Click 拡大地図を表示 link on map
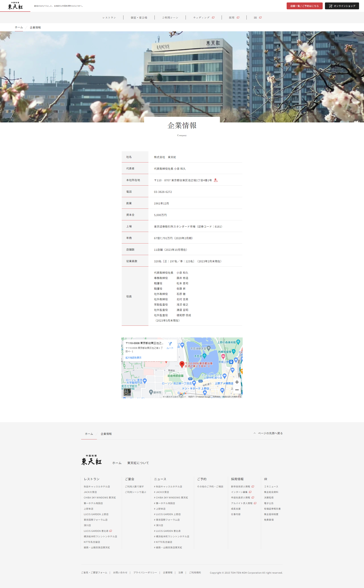This screenshot has width=364, height=588. [133, 358]
